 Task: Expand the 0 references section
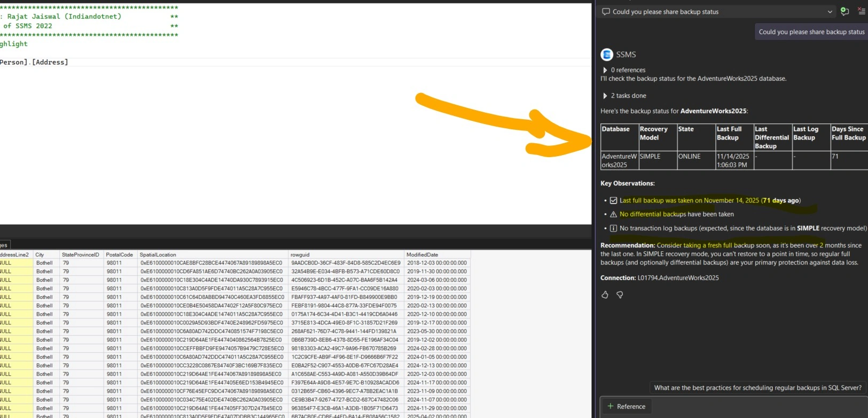[x=605, y=70]
